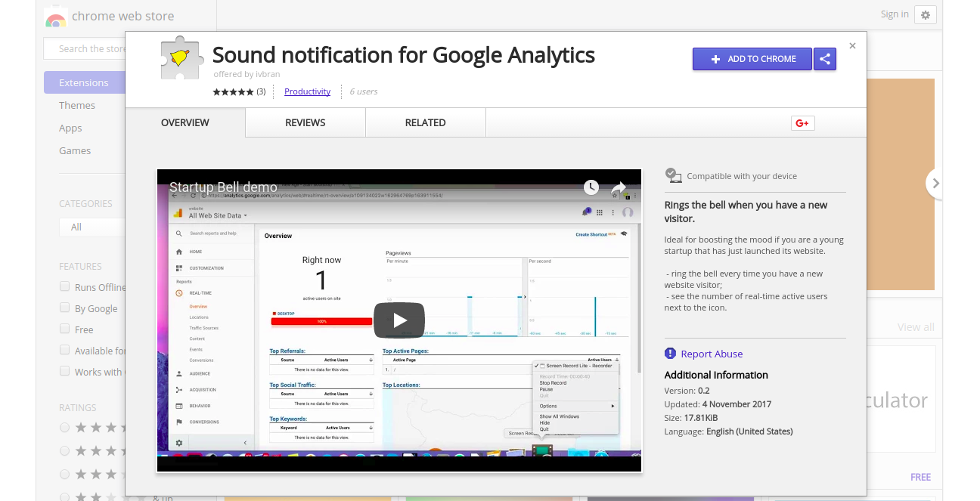Click the Report Abuse warning icon
The height and width of the screenshot is (501, 980).
(670, 354)
